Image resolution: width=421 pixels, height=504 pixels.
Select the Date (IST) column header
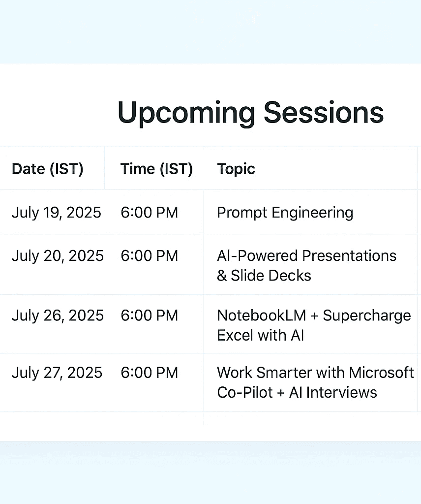click(48, 169)
